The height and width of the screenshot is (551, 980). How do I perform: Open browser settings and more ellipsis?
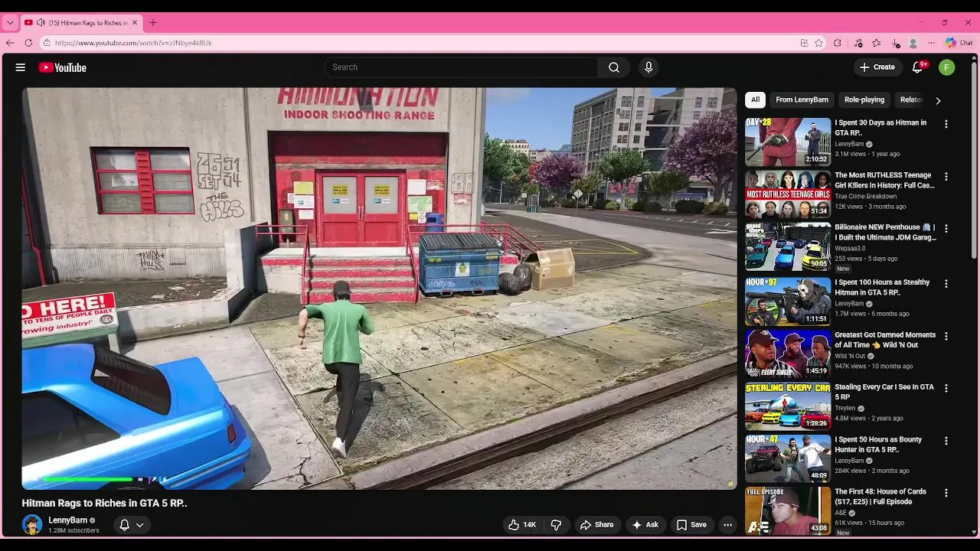coord(932,43)
